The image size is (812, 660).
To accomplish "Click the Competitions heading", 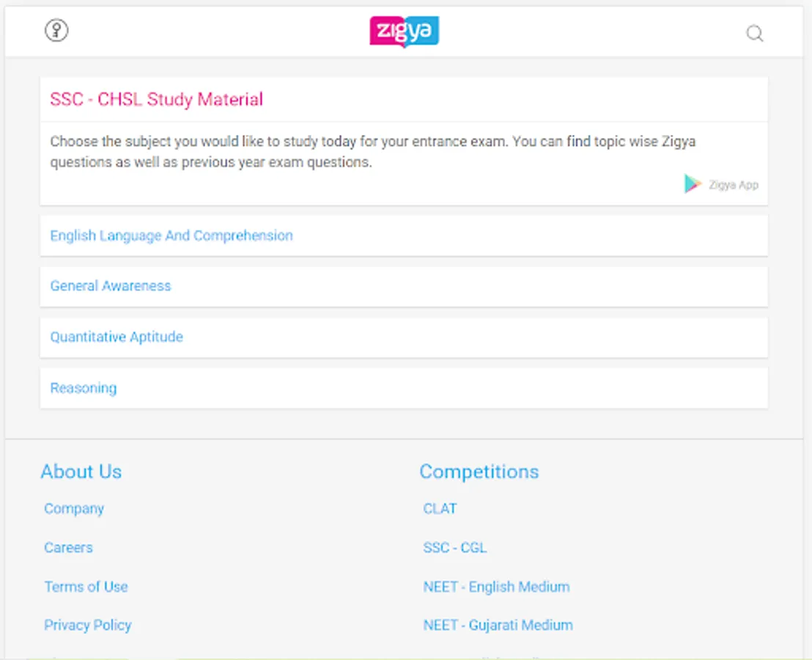I will [479, 472].
